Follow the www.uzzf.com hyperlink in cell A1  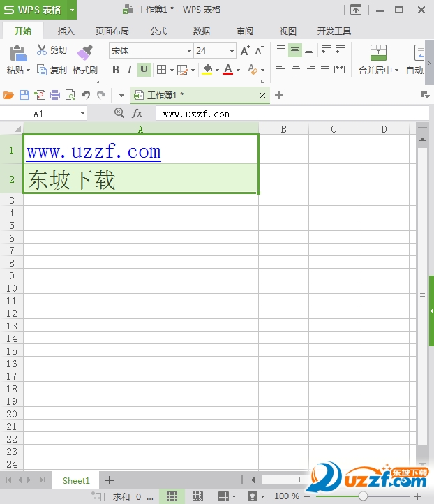pyautogui.click(x=93, y=151)
